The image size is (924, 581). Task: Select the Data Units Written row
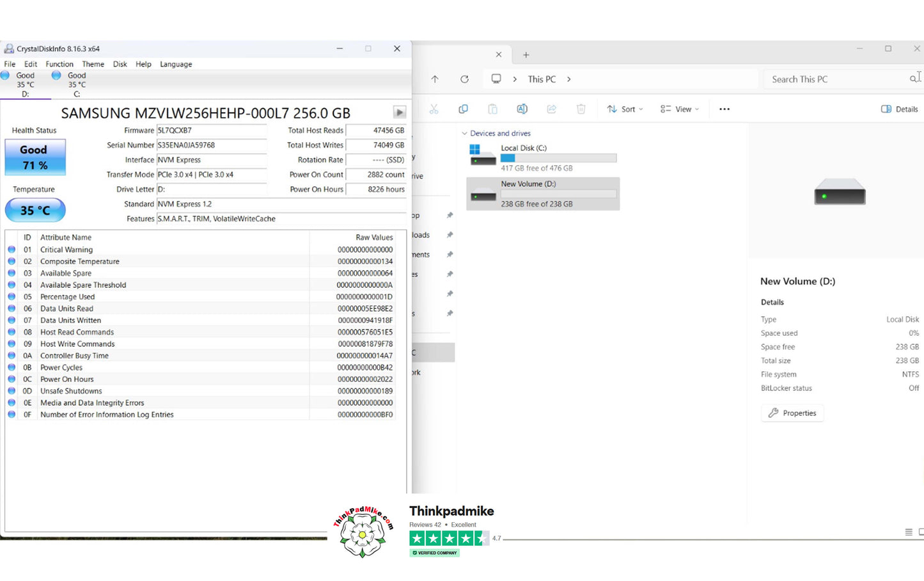click(x=200, y=321)
